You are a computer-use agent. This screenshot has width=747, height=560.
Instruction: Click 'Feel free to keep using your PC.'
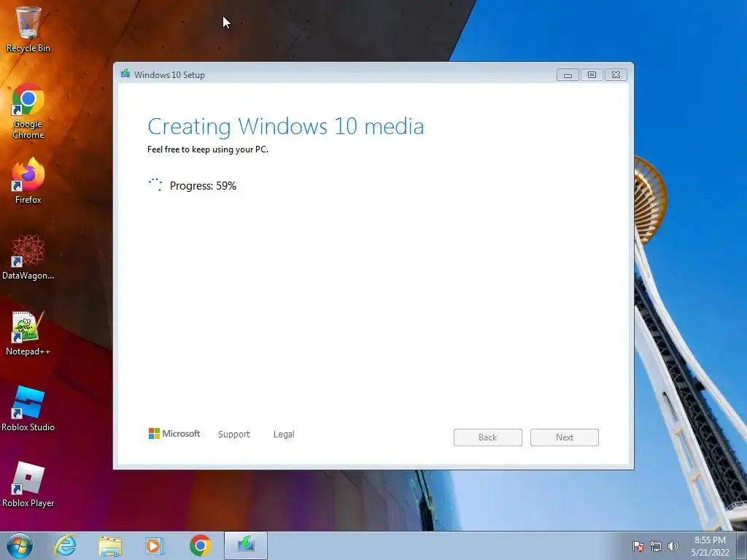[208, 149]
